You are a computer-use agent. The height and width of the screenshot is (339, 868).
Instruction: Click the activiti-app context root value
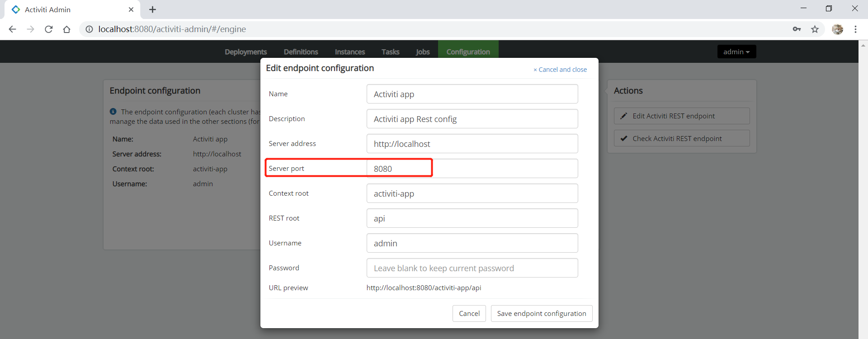(x=210, y=169)
